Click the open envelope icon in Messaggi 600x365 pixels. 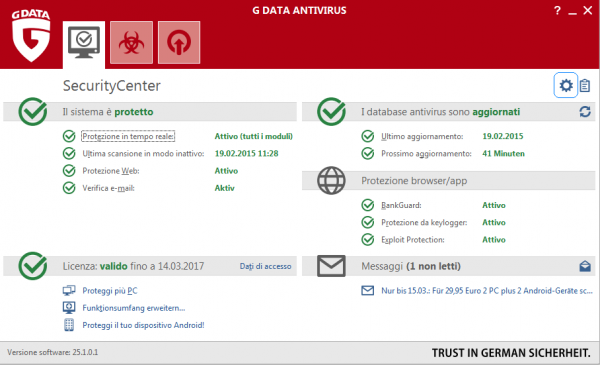pyautogui.click(x=585, y=266)
